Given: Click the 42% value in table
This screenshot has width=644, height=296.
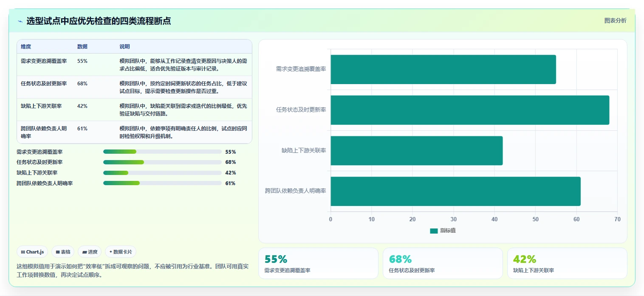Looking at the screenshot, I should [x=82, y=106].
